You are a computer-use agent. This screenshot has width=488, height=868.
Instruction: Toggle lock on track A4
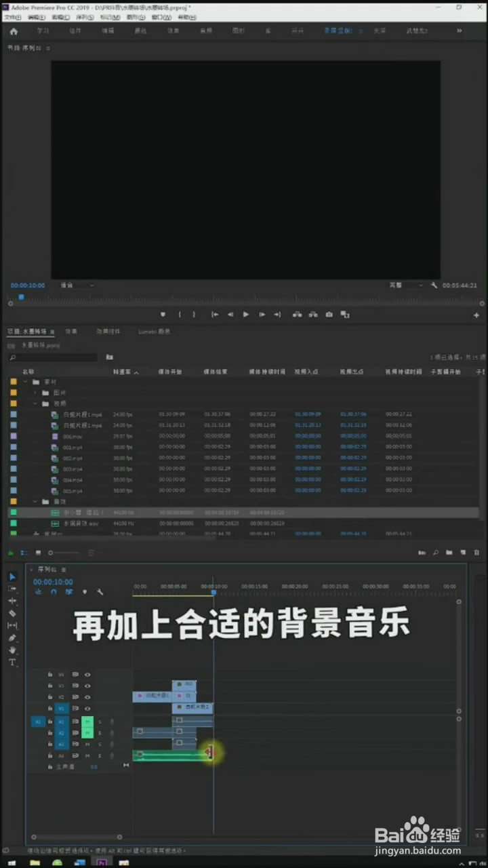tap(50, 755)
